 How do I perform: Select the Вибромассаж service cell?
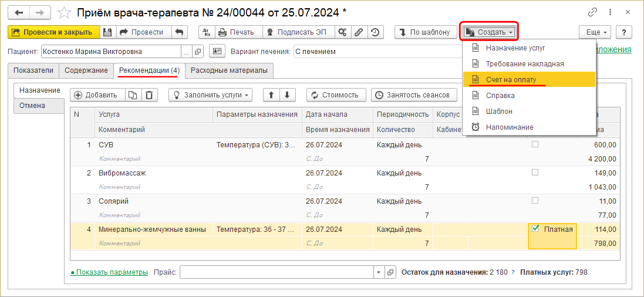154,173
